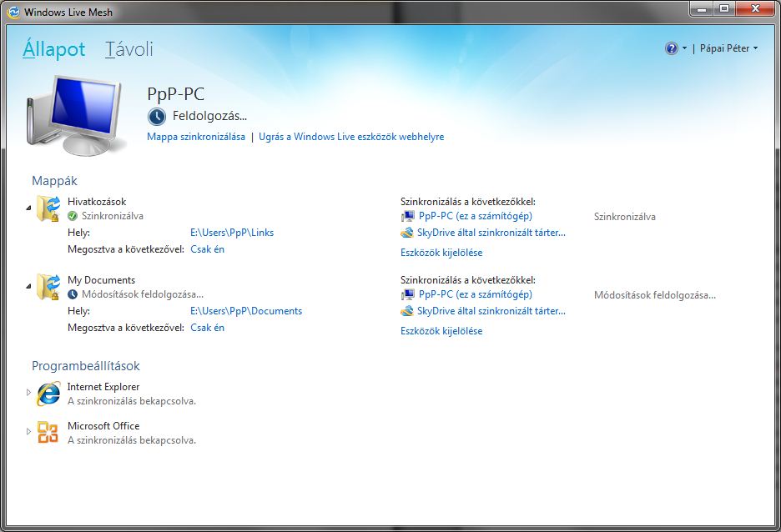The height and width of the screenshot is (532, 781).
Task: Click Szinkronizálva status in the right column
Action: (x=625, y=217)
